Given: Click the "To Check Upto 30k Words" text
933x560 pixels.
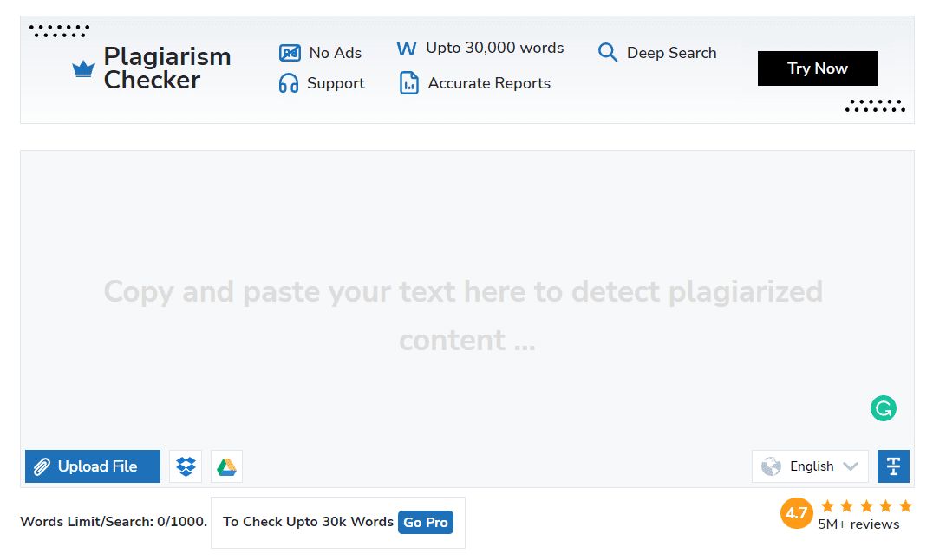Looking at the screenshot, I should pos(308,522).
